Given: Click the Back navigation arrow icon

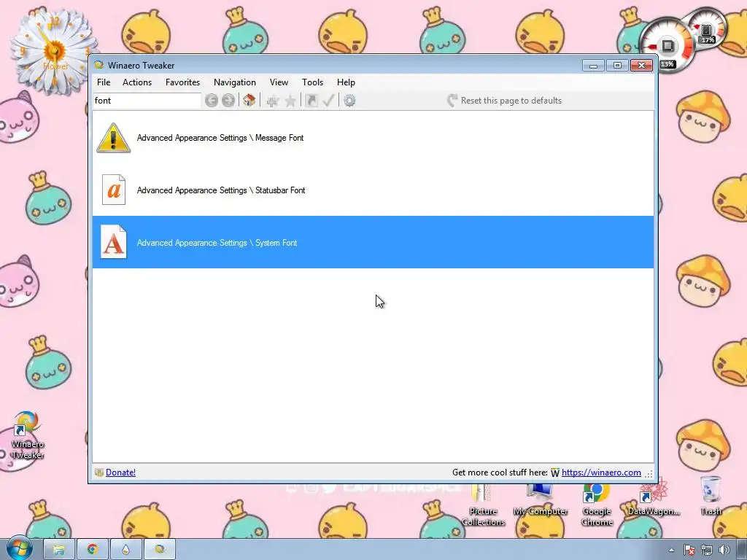Looking at the screenshot, I should (x=212, y=101).
